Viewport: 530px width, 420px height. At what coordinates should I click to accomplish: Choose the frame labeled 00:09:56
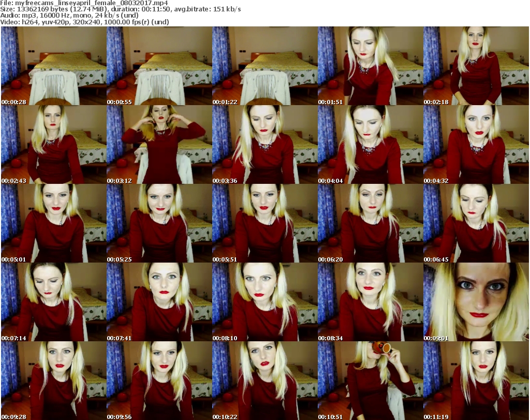[159, 381]
